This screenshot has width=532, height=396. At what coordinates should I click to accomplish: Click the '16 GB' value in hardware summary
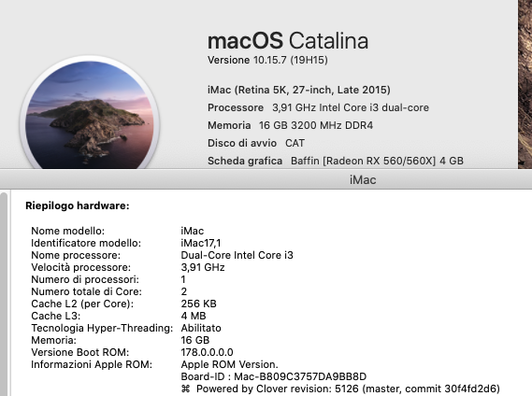[195, 340]
